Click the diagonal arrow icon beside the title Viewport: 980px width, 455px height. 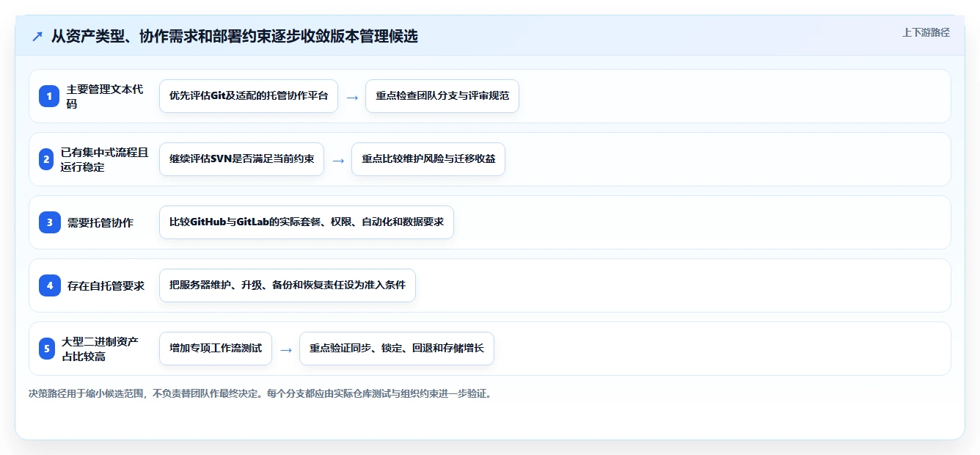37,37
